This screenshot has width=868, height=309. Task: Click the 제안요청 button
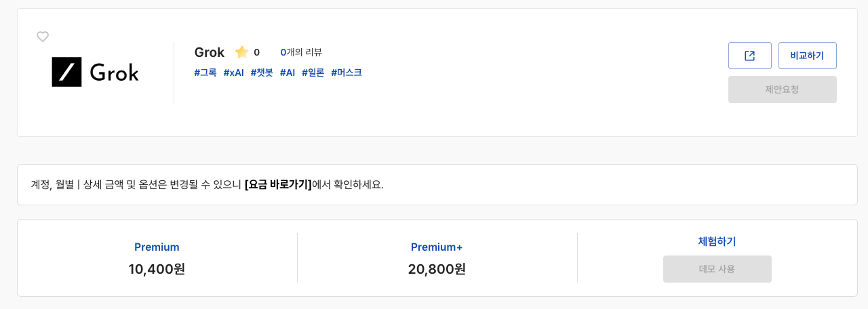click(x=782, y=89)
